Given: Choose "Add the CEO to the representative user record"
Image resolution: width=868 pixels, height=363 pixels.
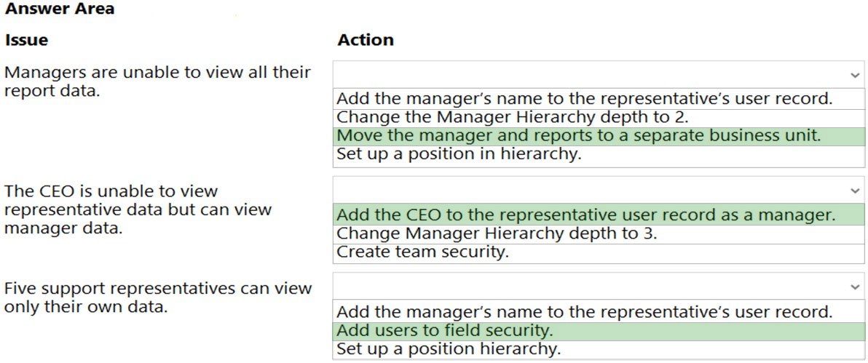Looking at the screenshot, I should point(585,215).
